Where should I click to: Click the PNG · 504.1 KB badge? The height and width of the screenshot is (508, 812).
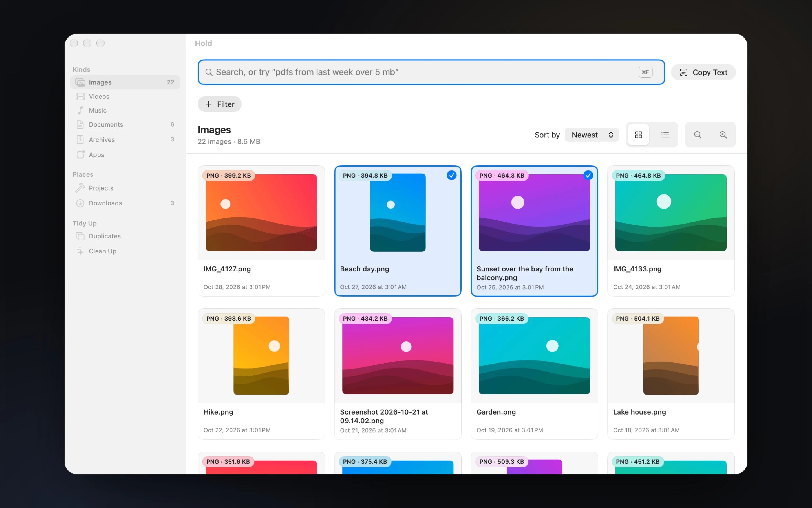(637, 319)
